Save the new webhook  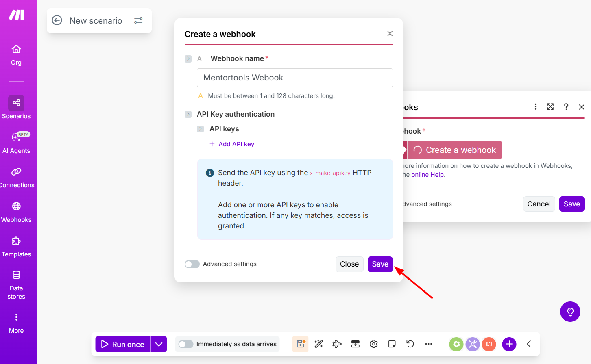pos(380,264)
